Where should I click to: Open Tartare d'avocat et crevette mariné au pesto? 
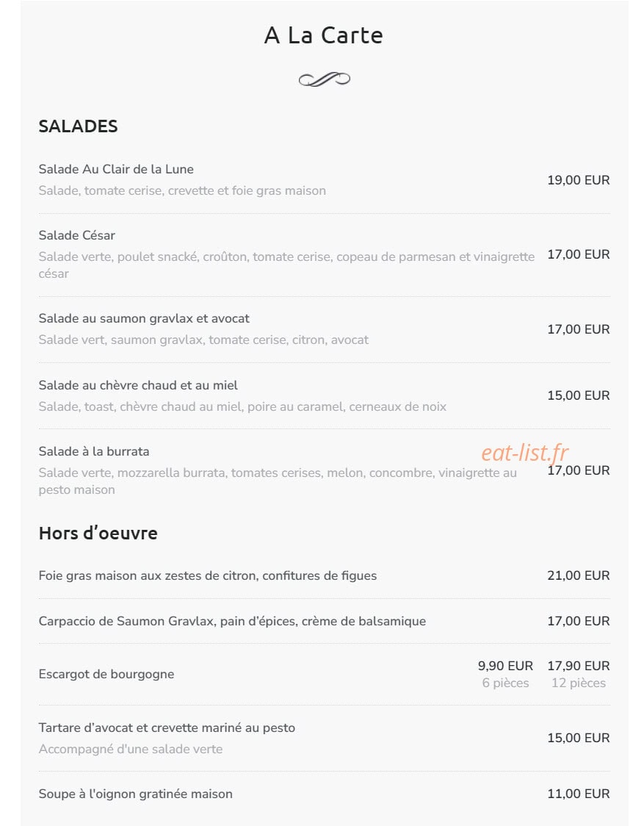coord(167,728)
